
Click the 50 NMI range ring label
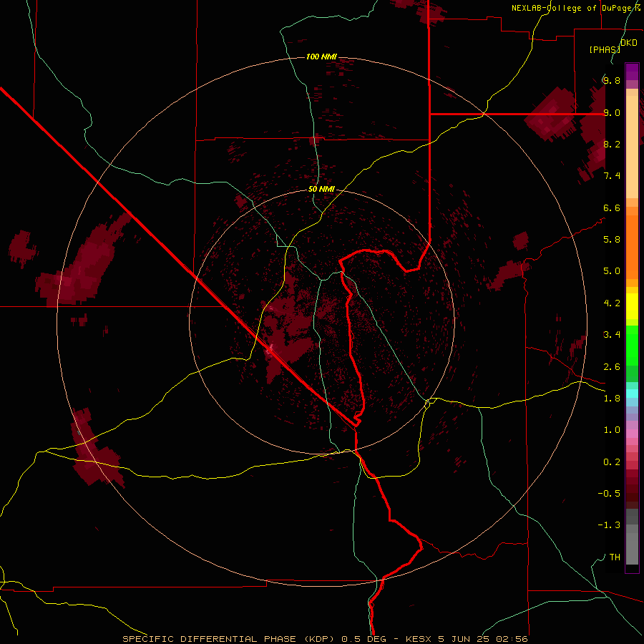pos(321,189)
